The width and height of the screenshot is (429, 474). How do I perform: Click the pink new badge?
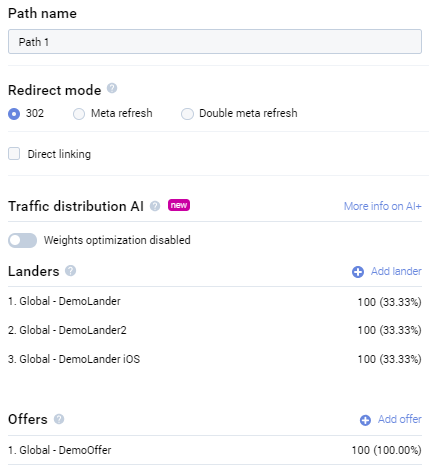tap(179, 205)
